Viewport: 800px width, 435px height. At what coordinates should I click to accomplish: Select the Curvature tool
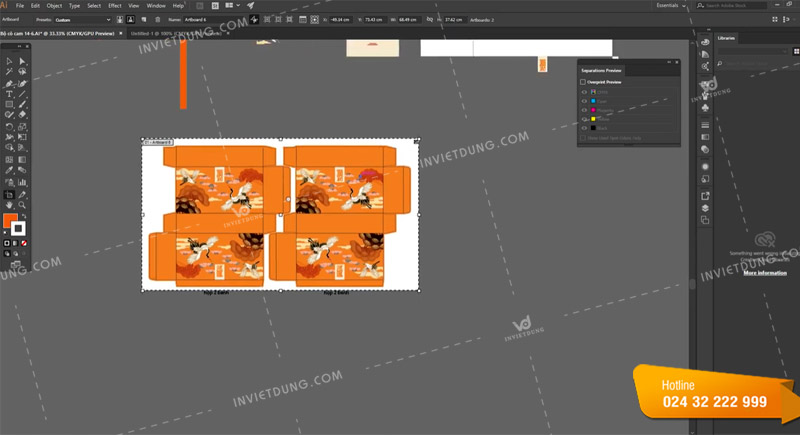click(22, 83)
